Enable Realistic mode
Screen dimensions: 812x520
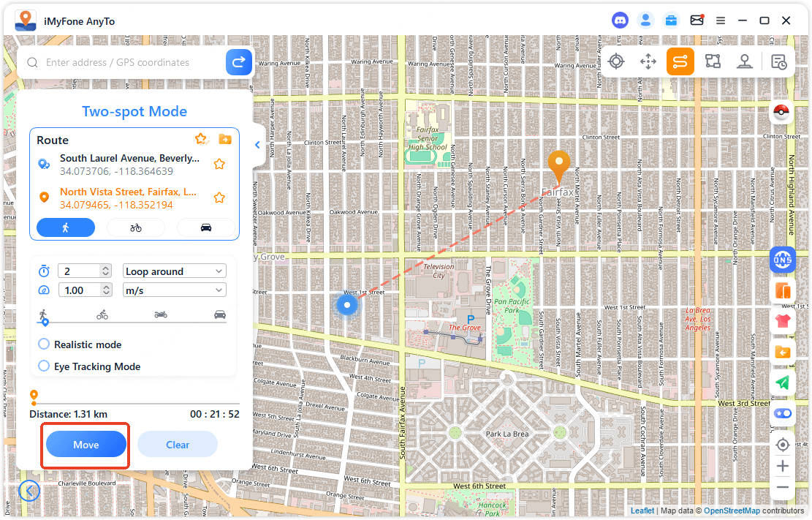tap(44, 344)
